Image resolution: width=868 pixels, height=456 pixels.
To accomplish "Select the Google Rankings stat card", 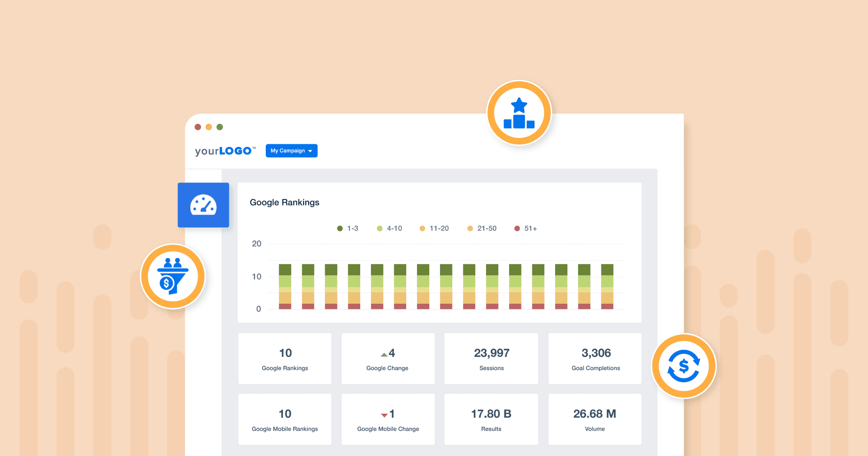I will (x=285, y=358).
